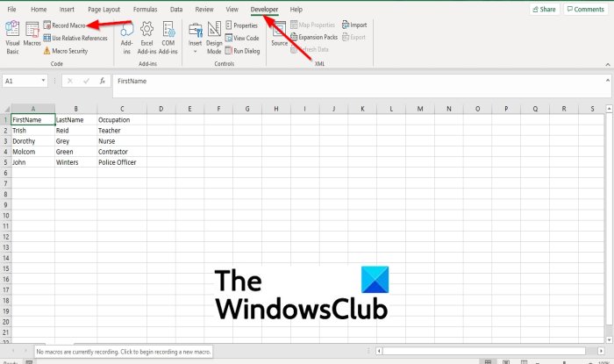
Task: Open the File tab
Action: 11,9
